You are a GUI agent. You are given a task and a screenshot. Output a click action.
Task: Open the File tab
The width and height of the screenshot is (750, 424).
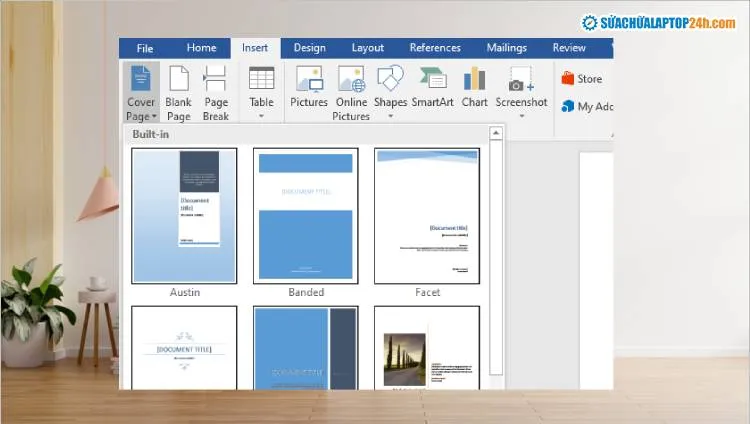click(x=144, y=48)
